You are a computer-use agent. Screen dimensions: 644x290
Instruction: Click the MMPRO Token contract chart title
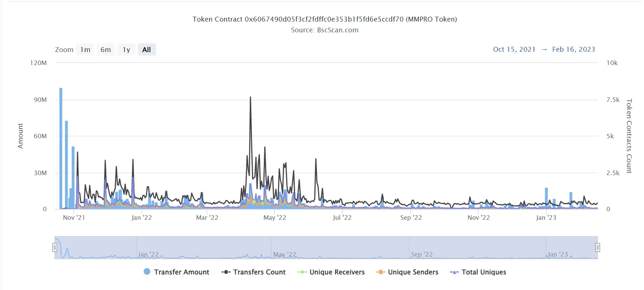coord(324,19)
